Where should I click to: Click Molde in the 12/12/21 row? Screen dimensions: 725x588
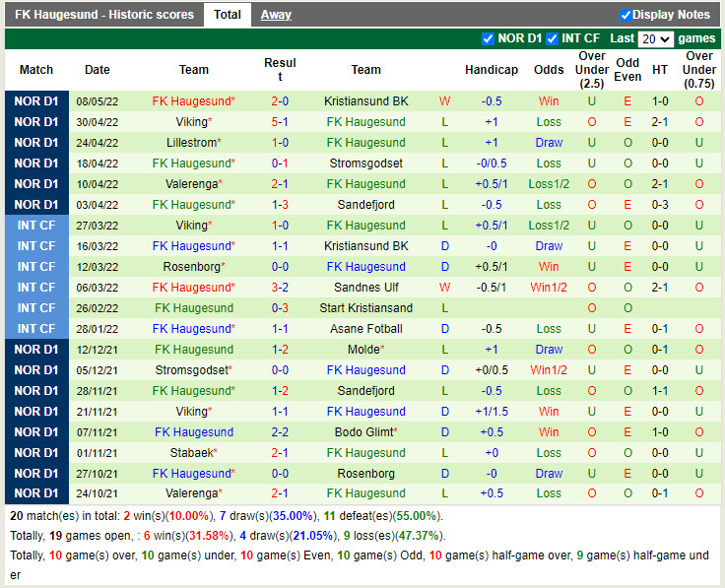click(365, 350)
